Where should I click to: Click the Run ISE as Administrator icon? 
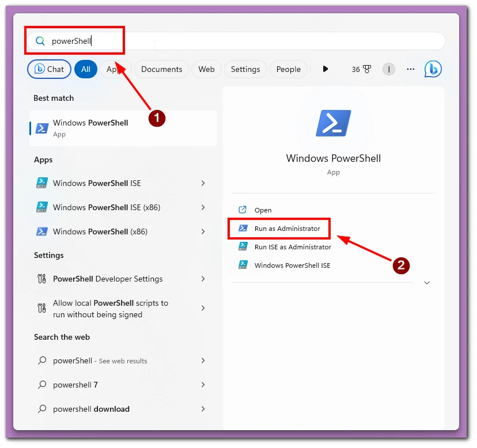(x=243, y=246)
